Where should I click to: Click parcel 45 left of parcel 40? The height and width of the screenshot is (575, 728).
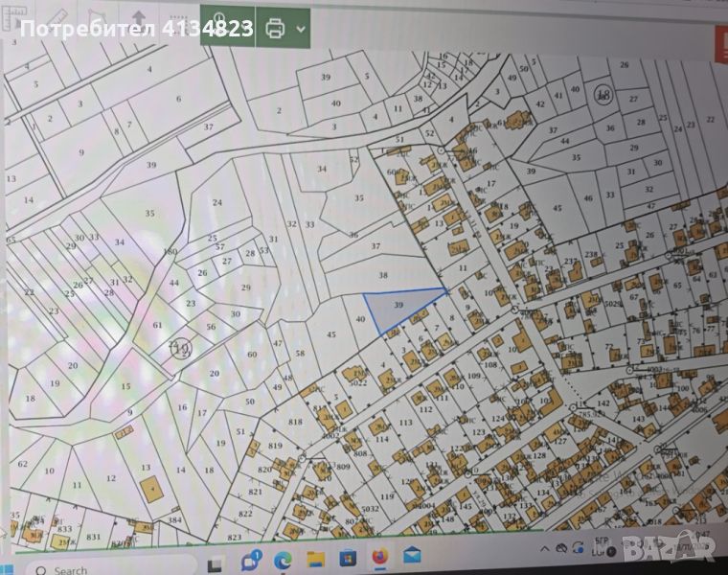(x=331, y=334)
